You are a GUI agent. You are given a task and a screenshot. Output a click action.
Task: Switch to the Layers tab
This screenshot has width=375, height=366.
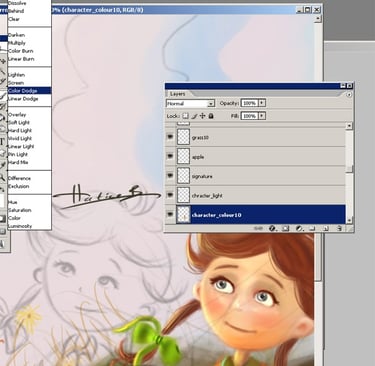pos(178,94)
